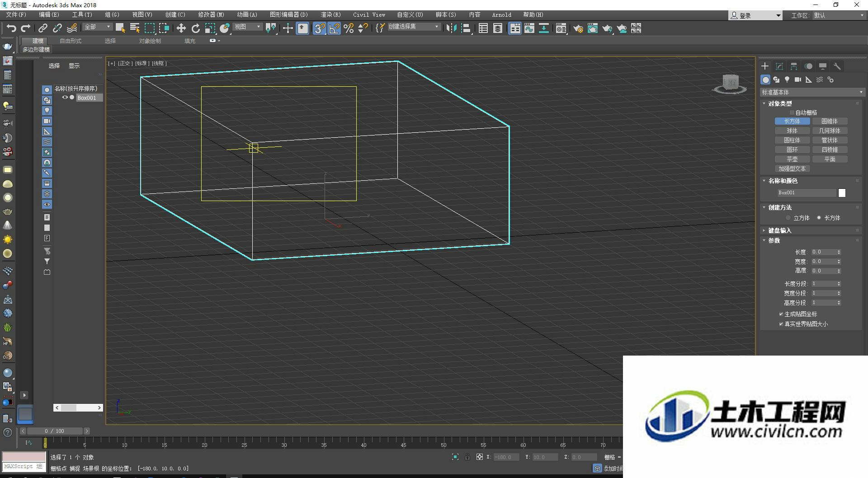Select the Cameras category icon

coord(798,80)
